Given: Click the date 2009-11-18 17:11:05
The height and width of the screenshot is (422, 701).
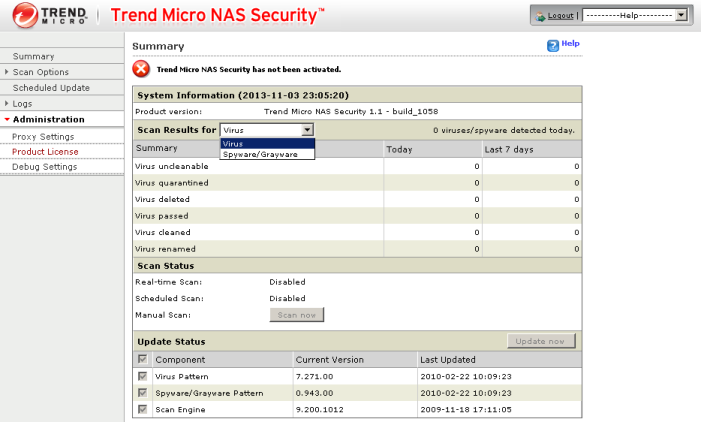Looking at the screenshot, I should [x=466, y=409].
